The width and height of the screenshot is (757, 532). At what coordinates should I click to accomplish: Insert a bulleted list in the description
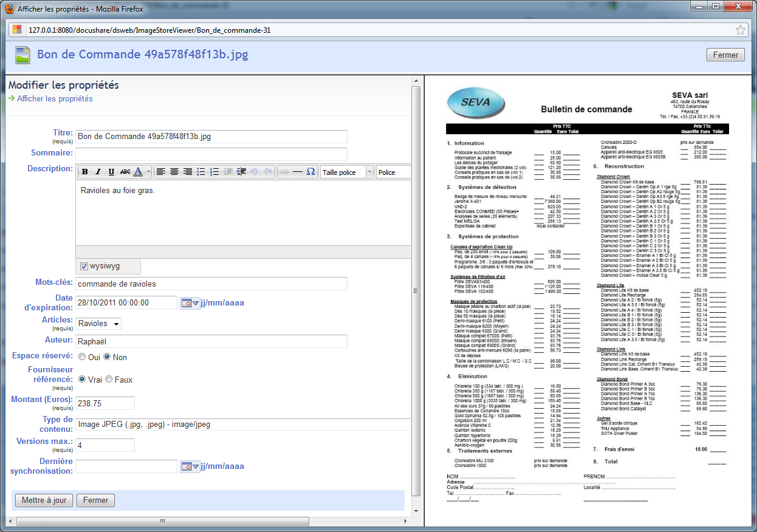[x=201, y=172]
